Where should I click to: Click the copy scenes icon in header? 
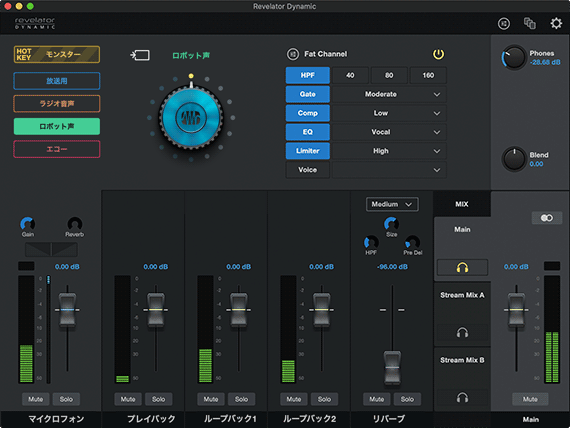pyautogui.click(x=530, y=24)
